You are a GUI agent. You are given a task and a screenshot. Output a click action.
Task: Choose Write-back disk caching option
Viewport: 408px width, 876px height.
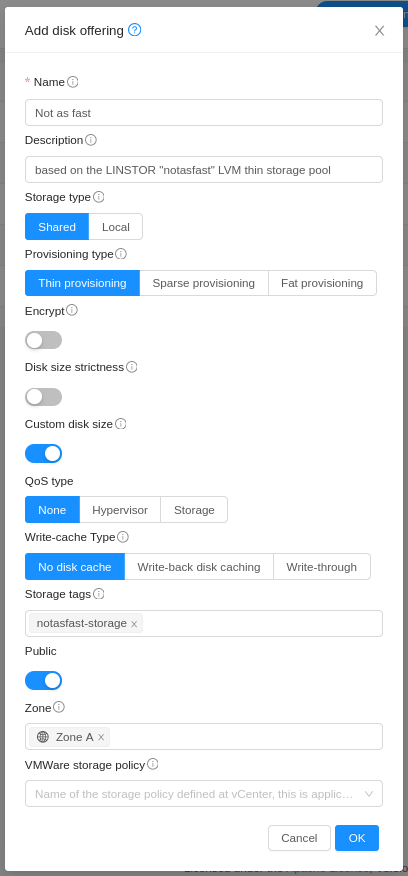199,567
